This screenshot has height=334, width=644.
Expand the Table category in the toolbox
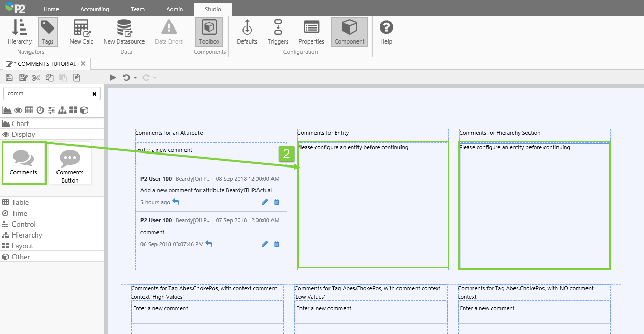pos(21,202)
